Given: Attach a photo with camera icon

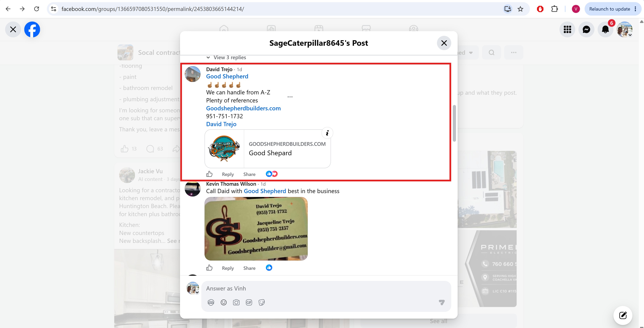Looking at the screenshot, I should point(236,302).
